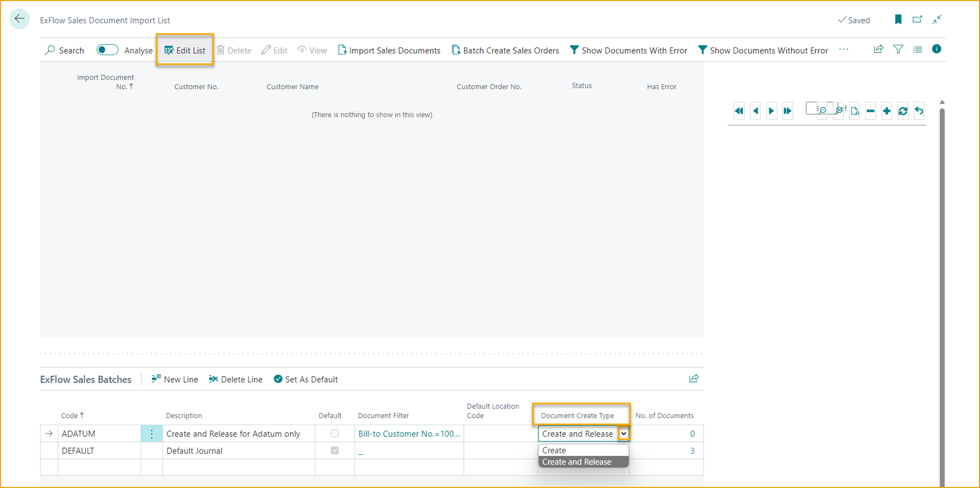Click the next page arrow in viewer
The image size is (980, 488).
point(771,111)
